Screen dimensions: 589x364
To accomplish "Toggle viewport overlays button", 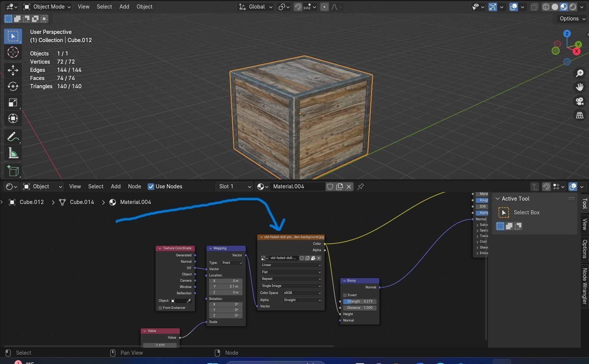I will point(513,7).
